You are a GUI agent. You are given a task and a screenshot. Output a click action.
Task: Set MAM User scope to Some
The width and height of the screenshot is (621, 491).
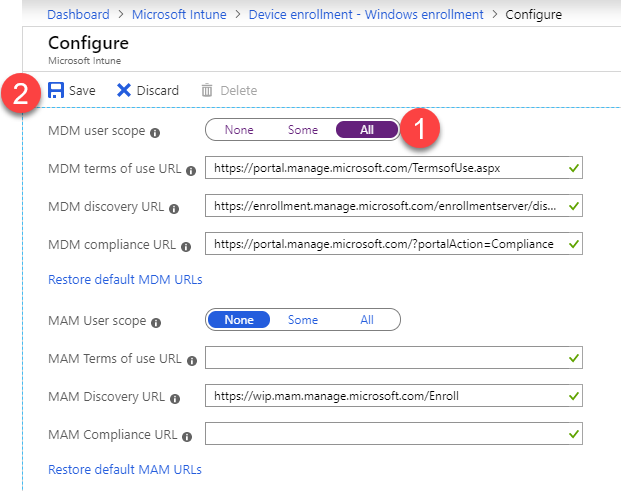point(303,320)
